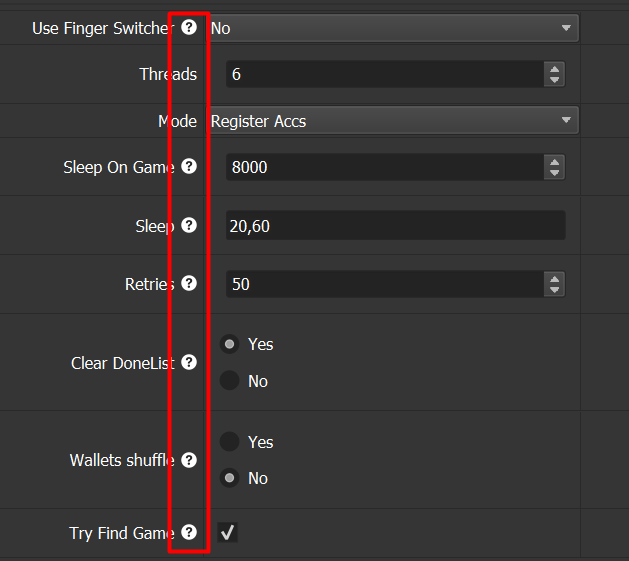The height and width of the screenshot is (561, 629).
Task: Select No for Wallets shuffle
Action: [x=230, y=478]
